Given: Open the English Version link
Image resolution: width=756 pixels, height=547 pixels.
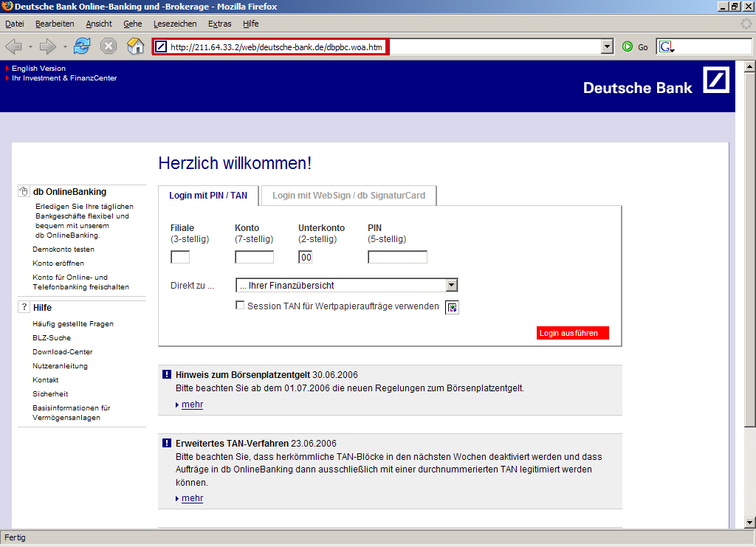Looking at the screenshot, I should [38, 69].
